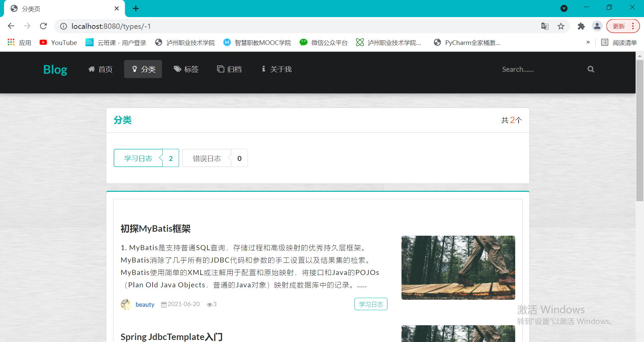Click the archive icon beside 归档
Image resolution: width=644 pixels, height=342 pixels.
pyautogui.click(x=221, y=69)
